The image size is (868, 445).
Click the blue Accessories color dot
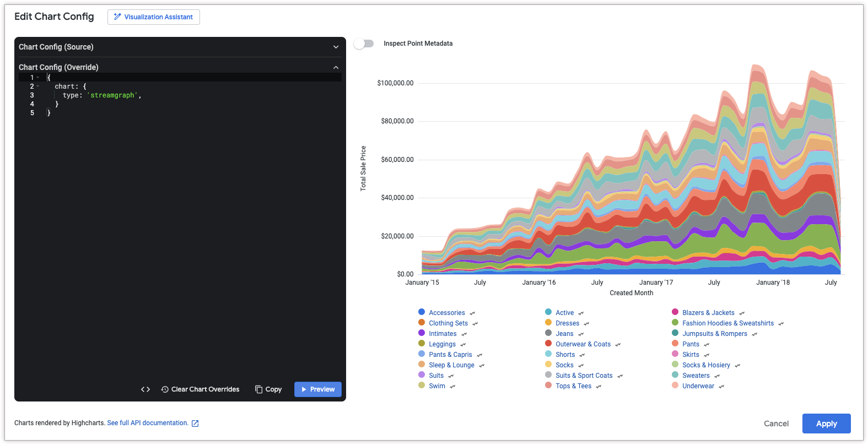point(422,312)
